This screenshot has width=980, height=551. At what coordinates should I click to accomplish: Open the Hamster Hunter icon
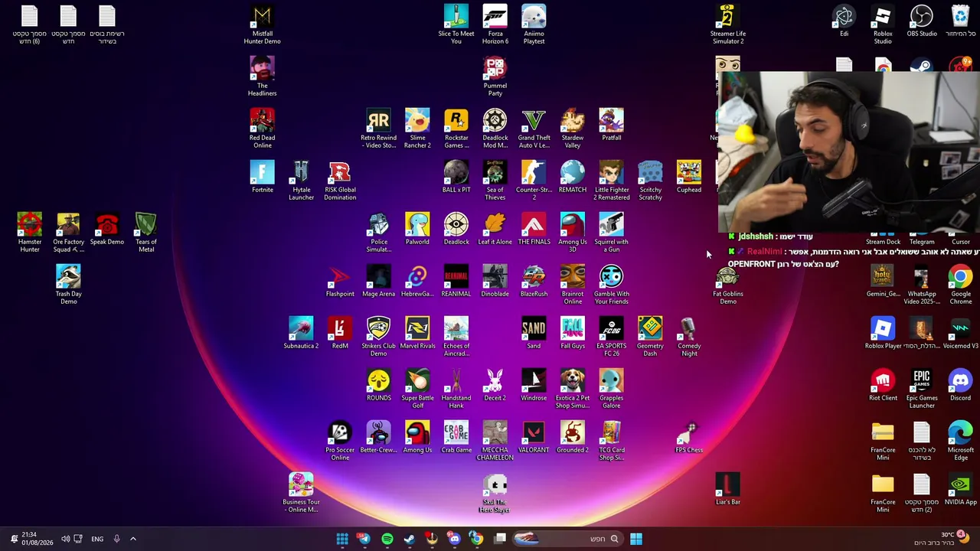29,233
